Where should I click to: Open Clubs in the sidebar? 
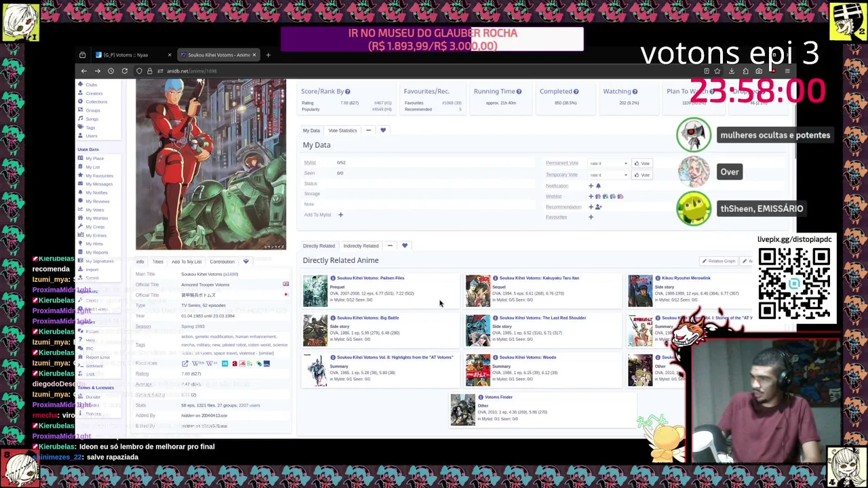click(92, 85)
